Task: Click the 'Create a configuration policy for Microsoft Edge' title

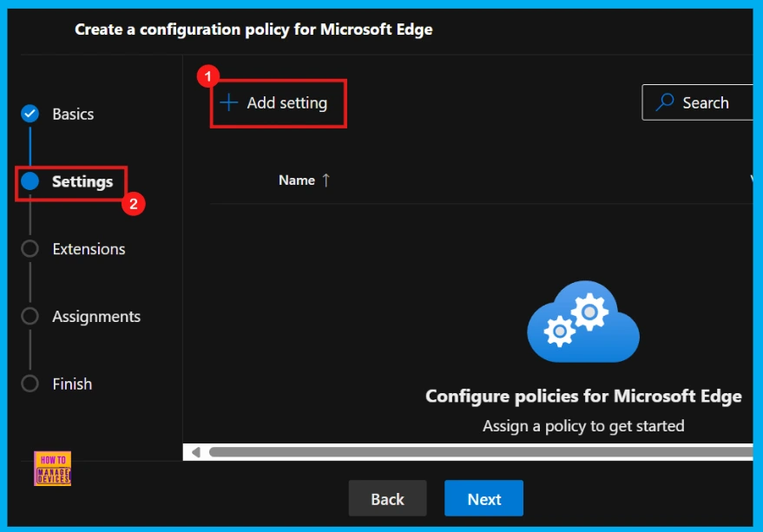Action: [x=253, y=30]
